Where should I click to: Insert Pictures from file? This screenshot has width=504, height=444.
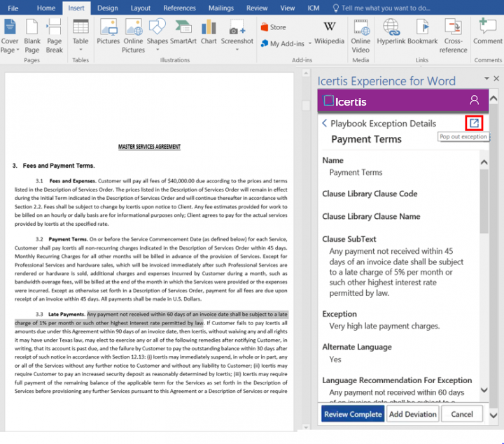[108, 31]
